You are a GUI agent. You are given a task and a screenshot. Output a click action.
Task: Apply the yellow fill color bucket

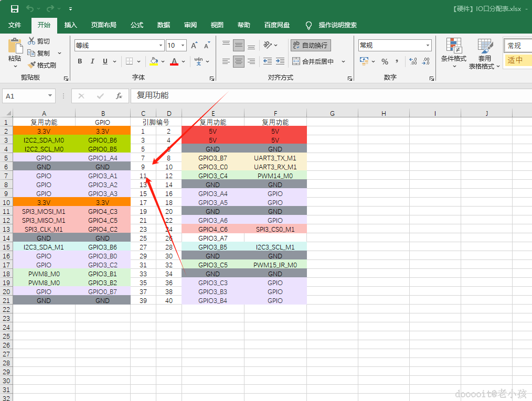[x=154, y=61]
